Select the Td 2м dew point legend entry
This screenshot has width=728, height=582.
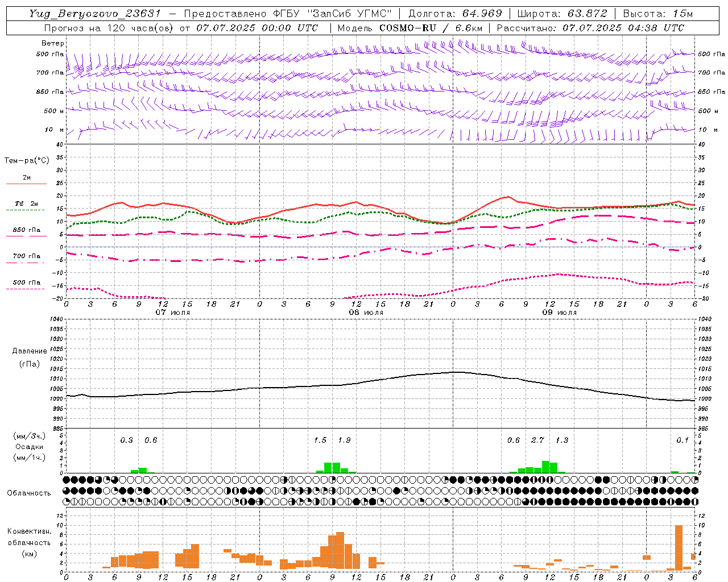click(26, 203)
